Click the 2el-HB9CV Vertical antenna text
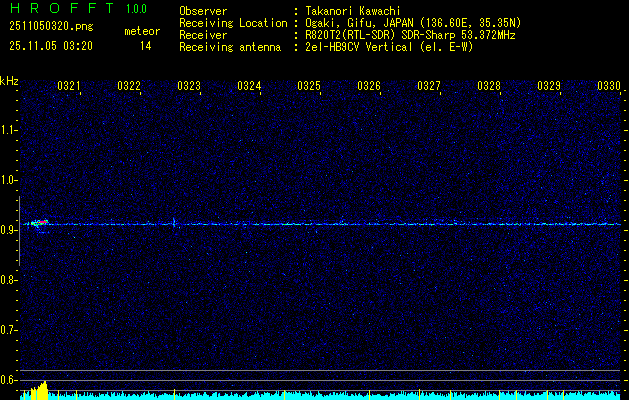Viewport: 629px width, 400px height. coord(389,47)
